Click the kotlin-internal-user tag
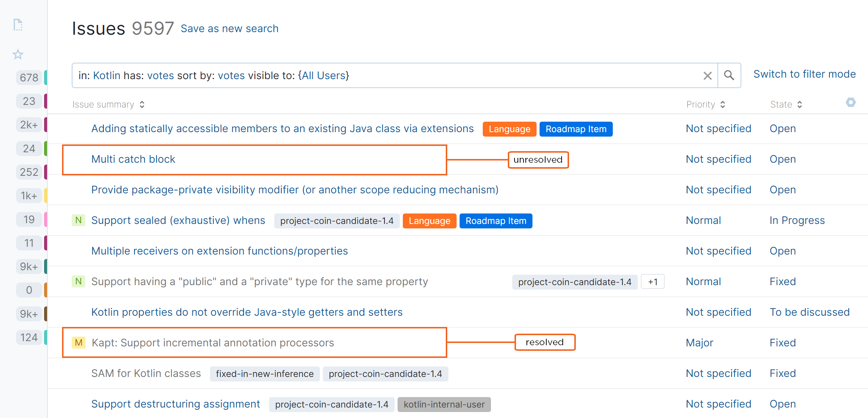Screen dimensions: 868x418 click(444, 405)
